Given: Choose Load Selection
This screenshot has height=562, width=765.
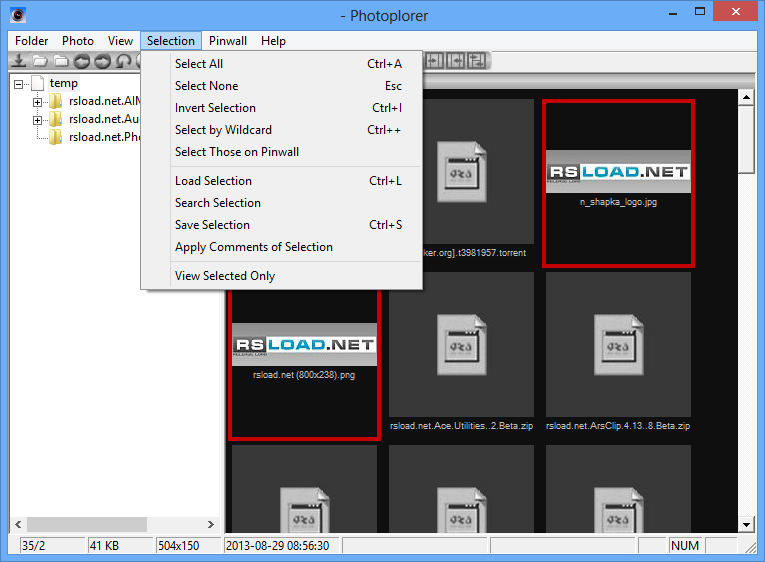Looking at the screenshot, I should (x=282, y=181).
